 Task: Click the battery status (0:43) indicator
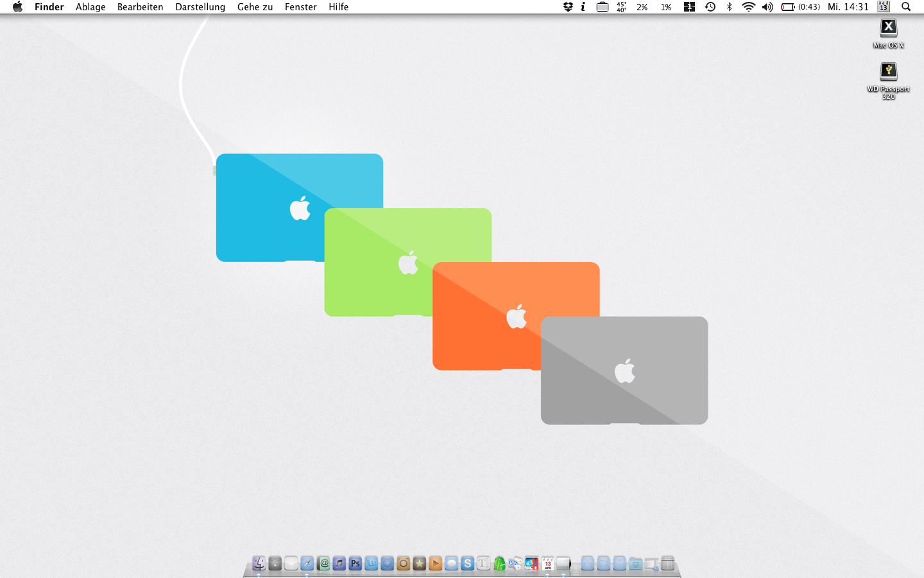(800, 7)
